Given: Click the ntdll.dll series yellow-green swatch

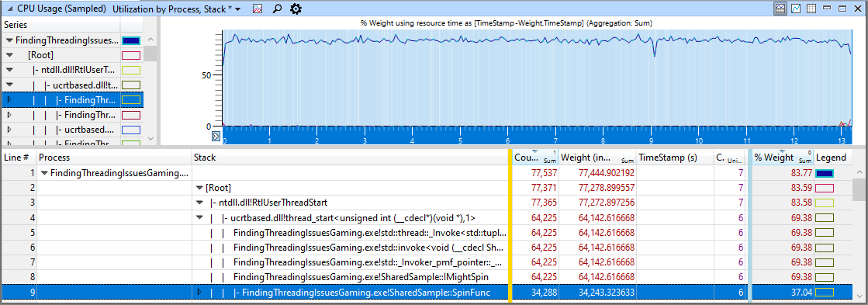Looking at the screenshot, I should click(x=131, y=71).
